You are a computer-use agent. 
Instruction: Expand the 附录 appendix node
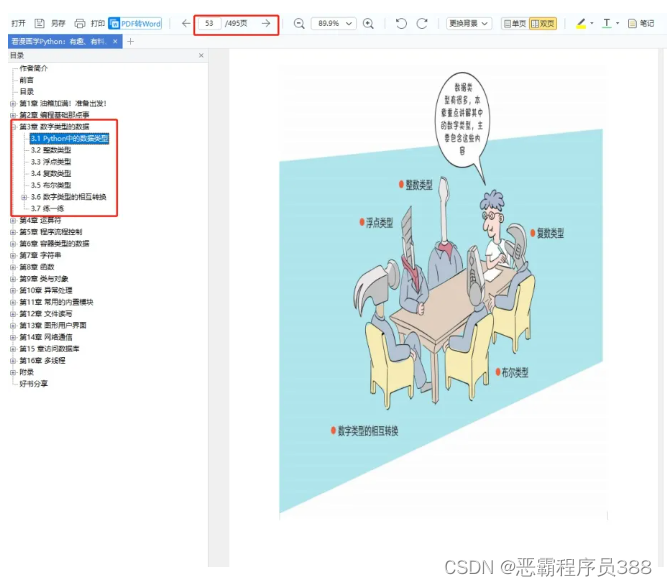click(13, 372)
